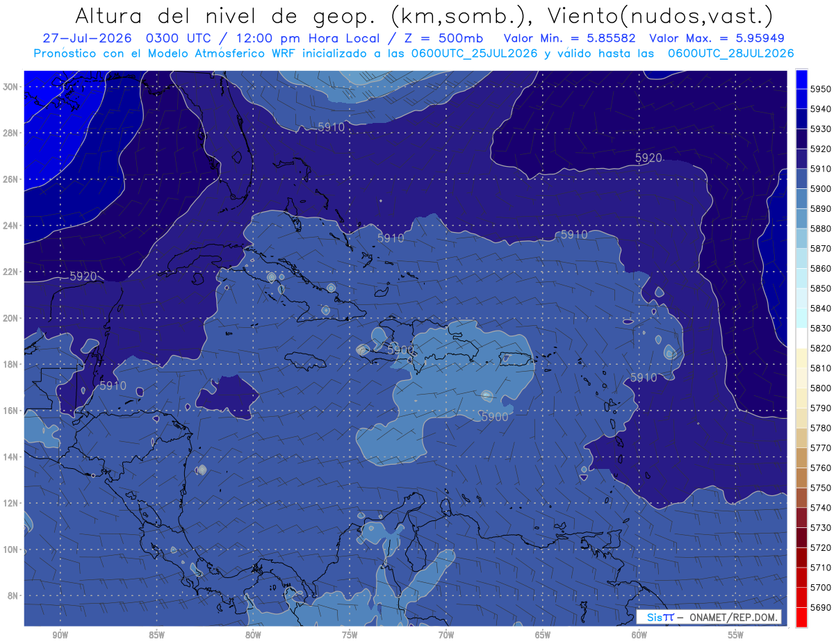The height and width of the screenshot is (644, 834).
Task: Click the SisPI logo in credit box
Action: point(660,618)
